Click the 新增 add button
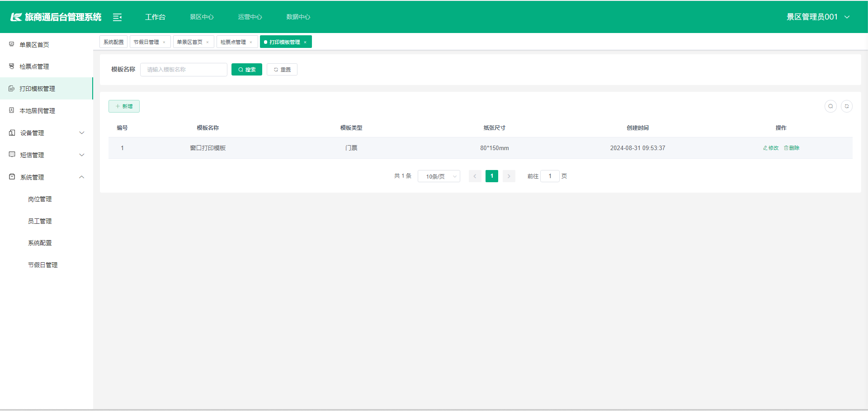Screen dimensions: 868x411 [x=124, y=106]
